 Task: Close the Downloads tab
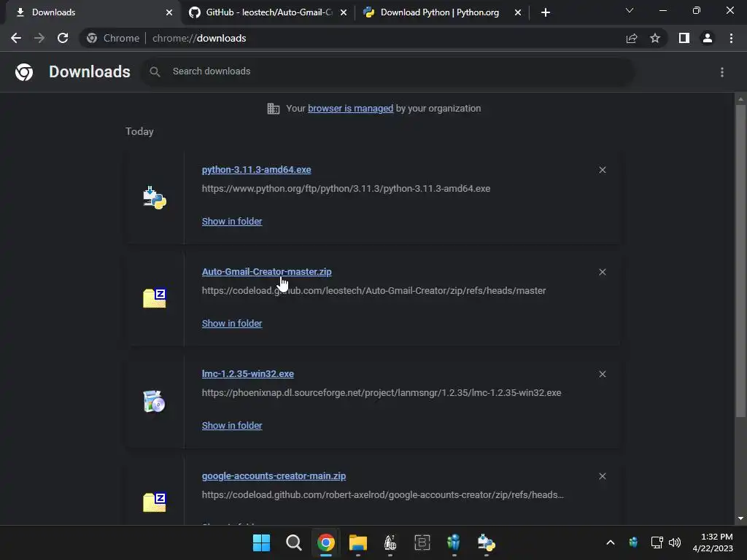[169, 12]
